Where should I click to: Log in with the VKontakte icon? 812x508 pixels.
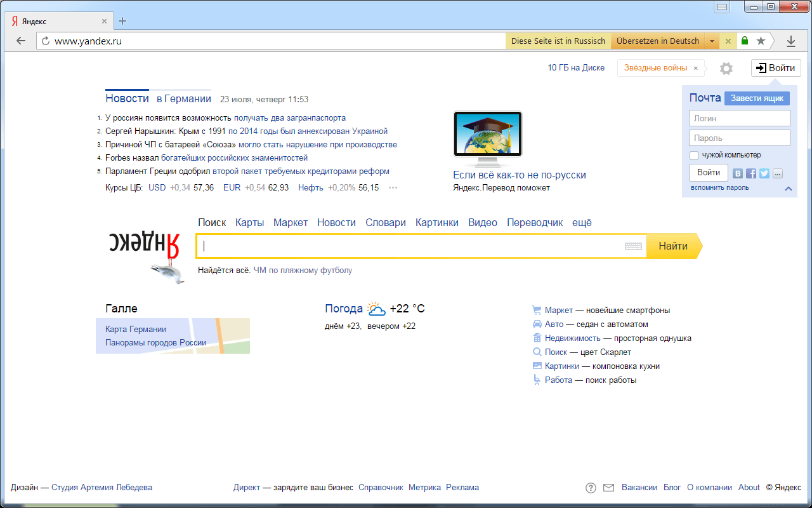click(738, 173)
